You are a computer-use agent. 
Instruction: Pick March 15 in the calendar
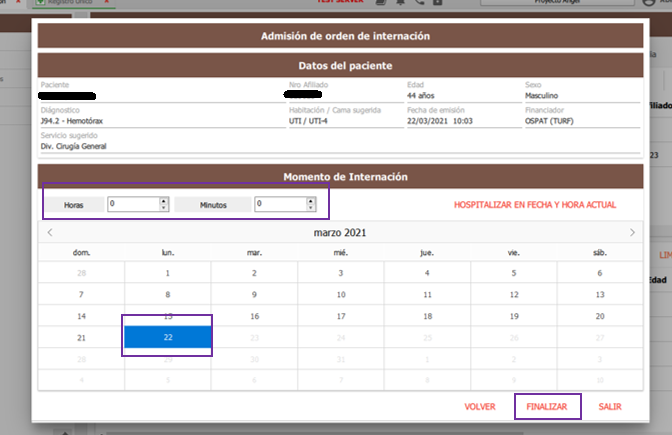coord(168,316)
